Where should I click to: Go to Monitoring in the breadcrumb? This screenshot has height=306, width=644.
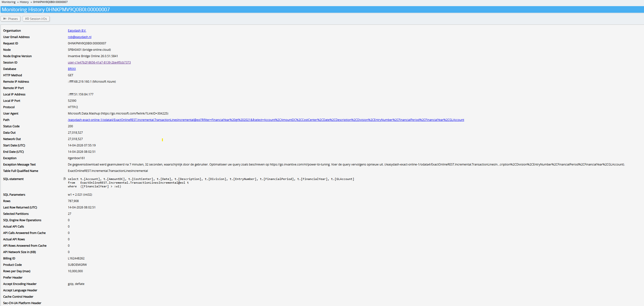click(9, 2)
